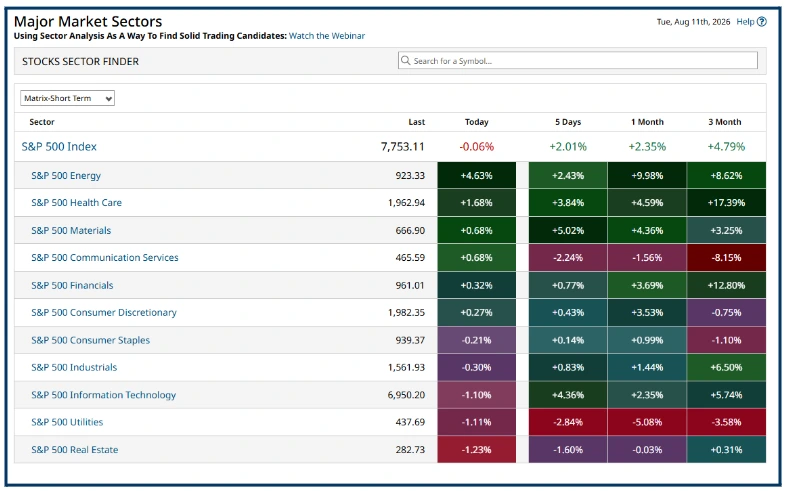The width and height of the screenshot is (787, 491).
Task: Click Financials 3 Month cell +12.80%
Action: tap(726, 285)
